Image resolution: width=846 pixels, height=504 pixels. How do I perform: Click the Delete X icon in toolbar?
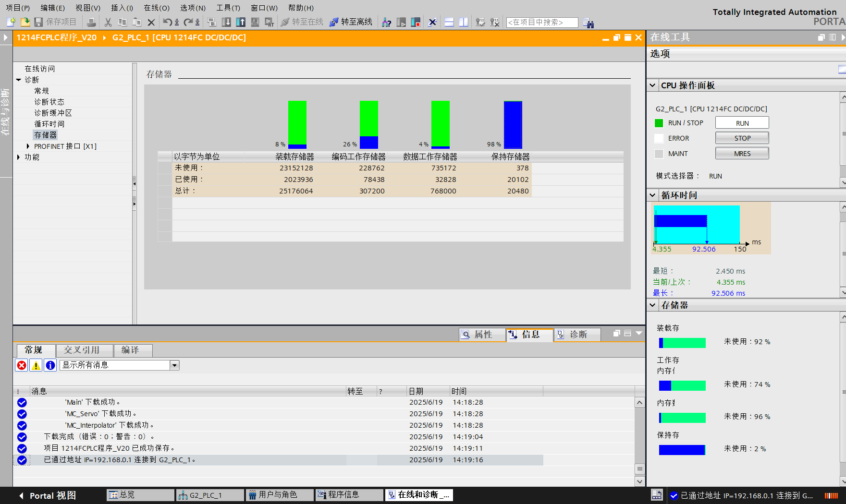[x=151, y=22]
